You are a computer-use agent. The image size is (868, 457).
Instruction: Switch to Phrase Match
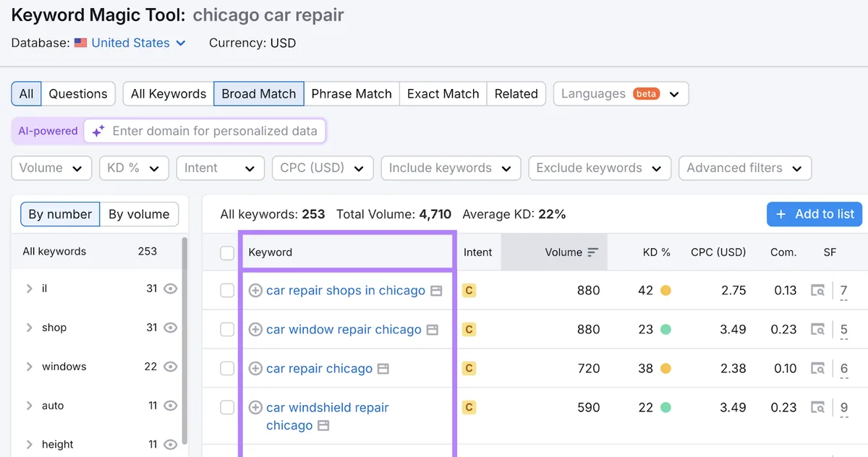pyautogui.click(x=352, y=94)
